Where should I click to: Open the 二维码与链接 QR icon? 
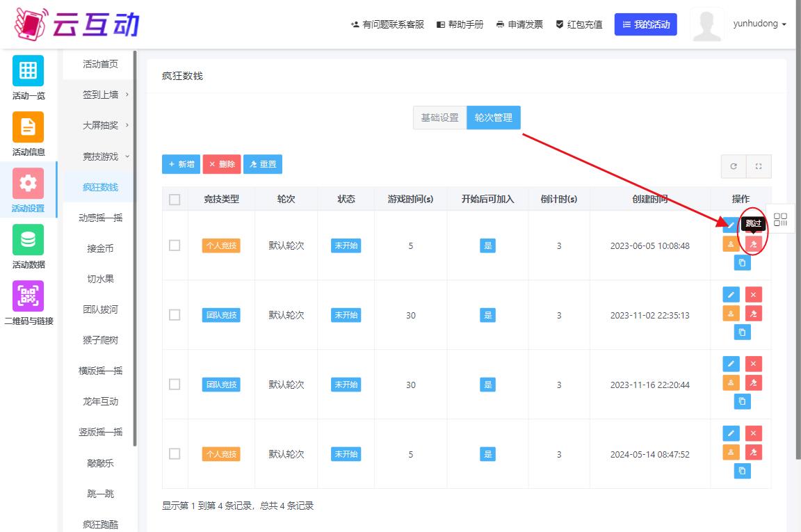pos(28,296)
